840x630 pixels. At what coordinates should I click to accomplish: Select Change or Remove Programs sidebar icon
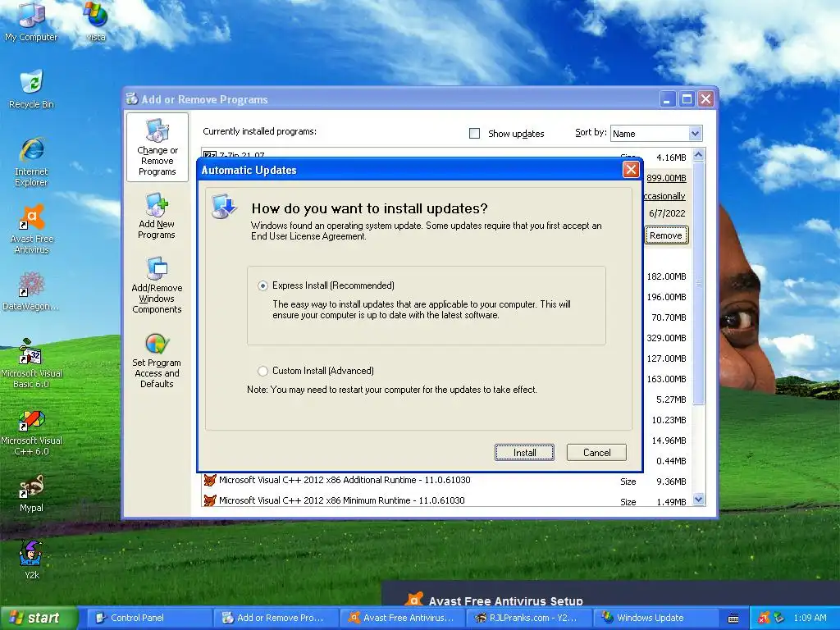point(157,147)
